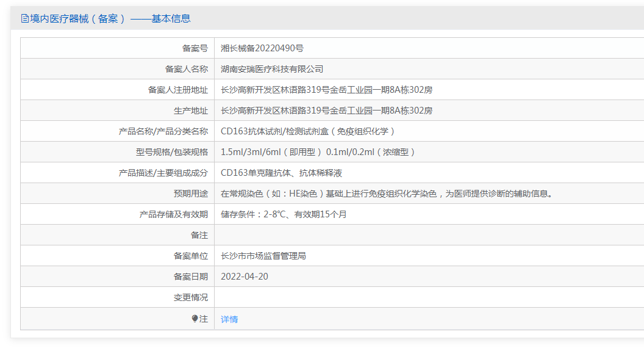Screen dimensions: 644x348
Task: Select the intended use text in 预期用途 row
Action: (387, 194)
